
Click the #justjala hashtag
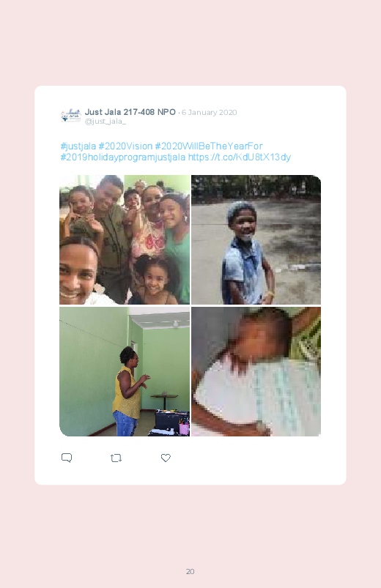point(78,146)
